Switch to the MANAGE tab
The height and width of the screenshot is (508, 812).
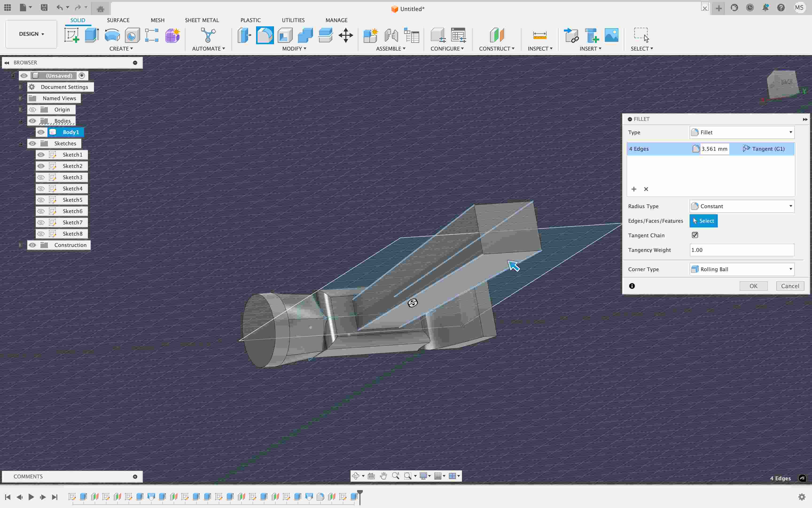(x=336, y=20)
